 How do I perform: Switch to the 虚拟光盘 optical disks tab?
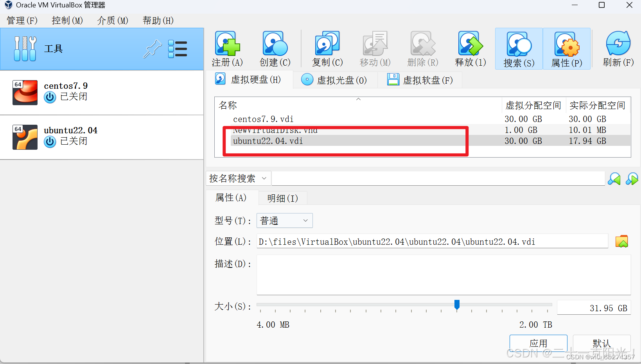[335, 80]
